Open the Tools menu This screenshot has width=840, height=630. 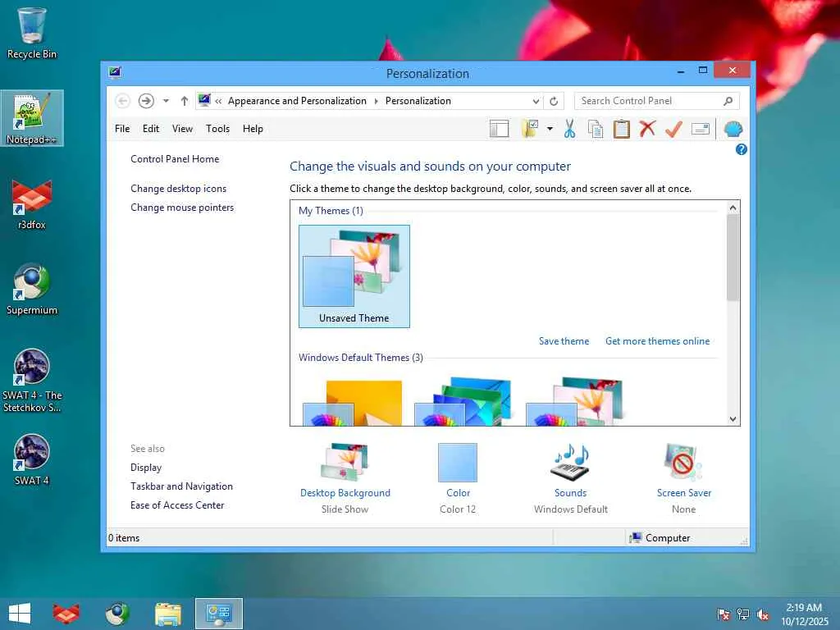tap(217, 129)
